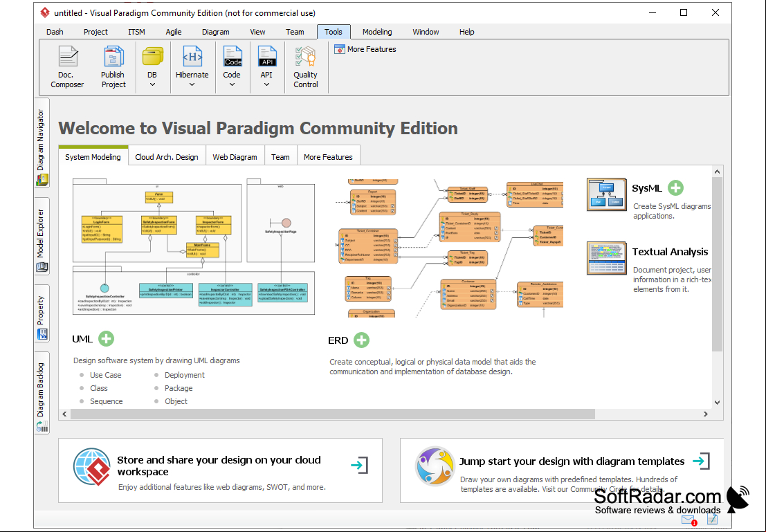This screenshot has width=766, height=532.
Task: Expand the API dropdown arrow
Action: (x=266, y=84)
